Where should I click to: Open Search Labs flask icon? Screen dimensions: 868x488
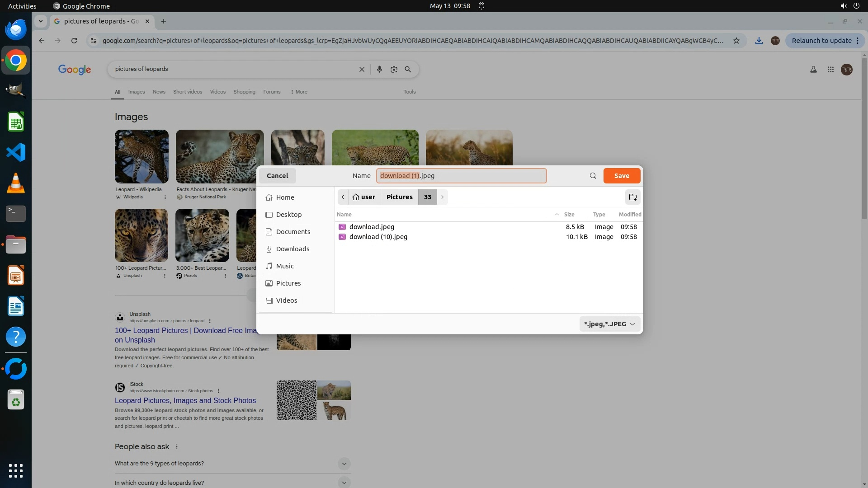813,70
